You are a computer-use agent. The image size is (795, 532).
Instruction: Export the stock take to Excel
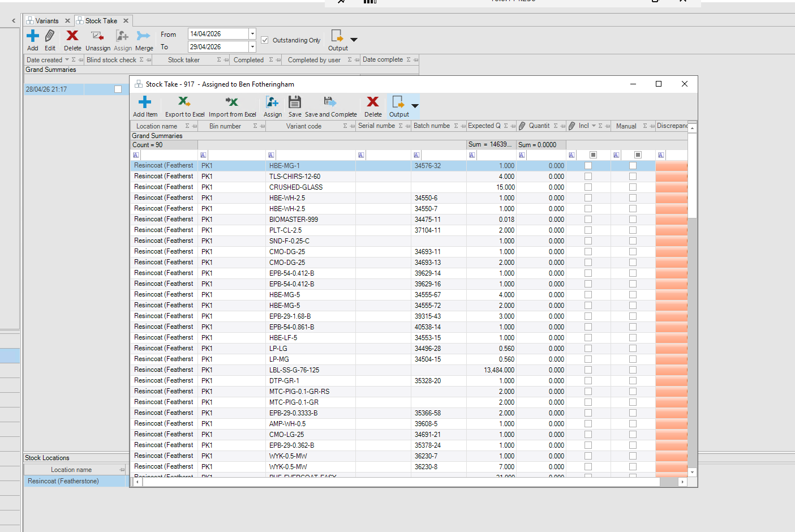[184, 106]
